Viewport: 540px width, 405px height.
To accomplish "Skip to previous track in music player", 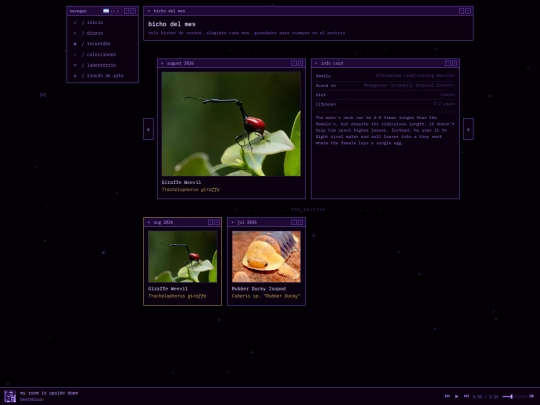I will click(447, 396).
